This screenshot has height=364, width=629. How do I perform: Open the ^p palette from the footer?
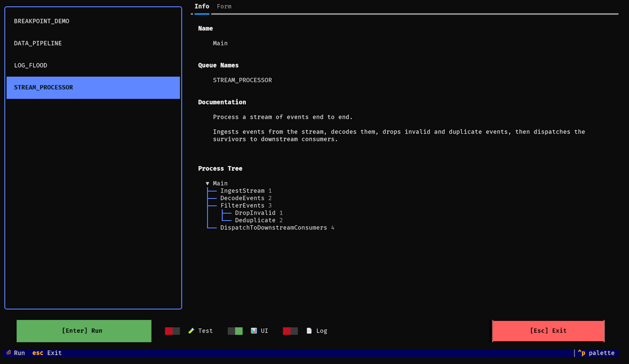(596, 353)
